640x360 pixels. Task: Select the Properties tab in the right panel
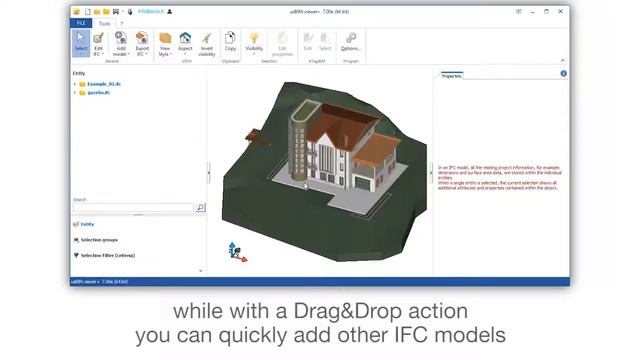[451, 76]
